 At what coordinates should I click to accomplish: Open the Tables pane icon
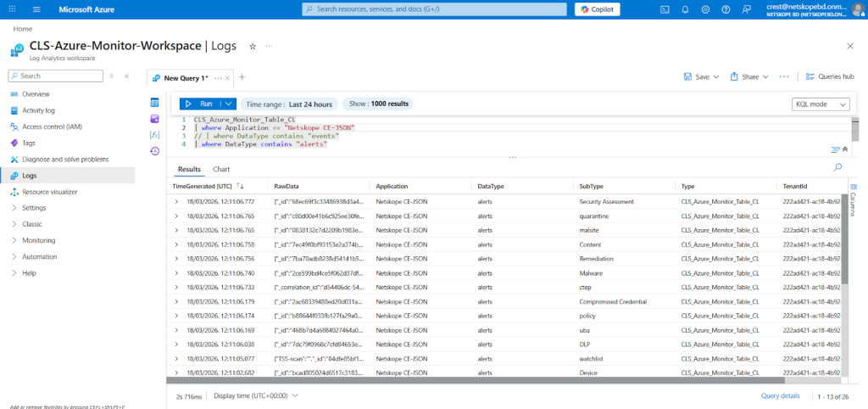click(x=155, y=103)
